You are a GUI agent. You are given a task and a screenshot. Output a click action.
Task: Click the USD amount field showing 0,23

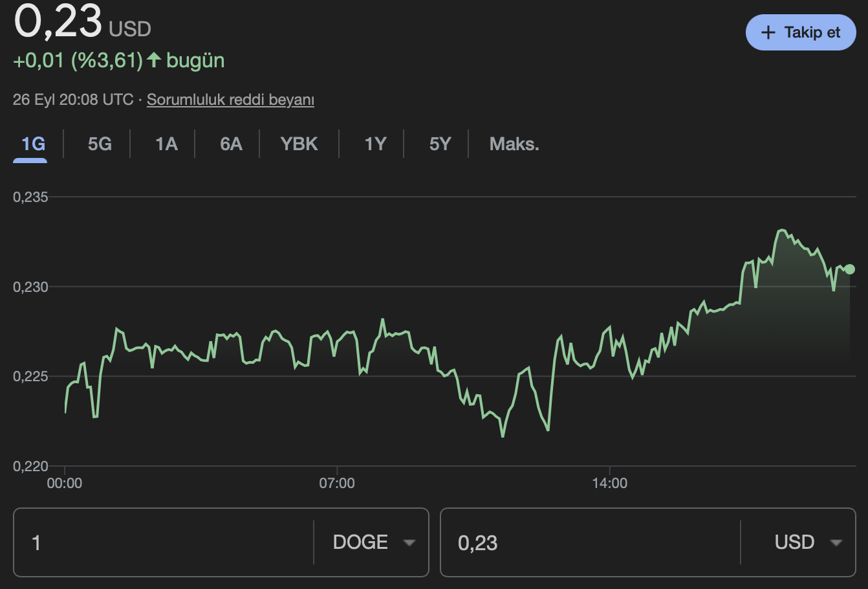point(591,542)
